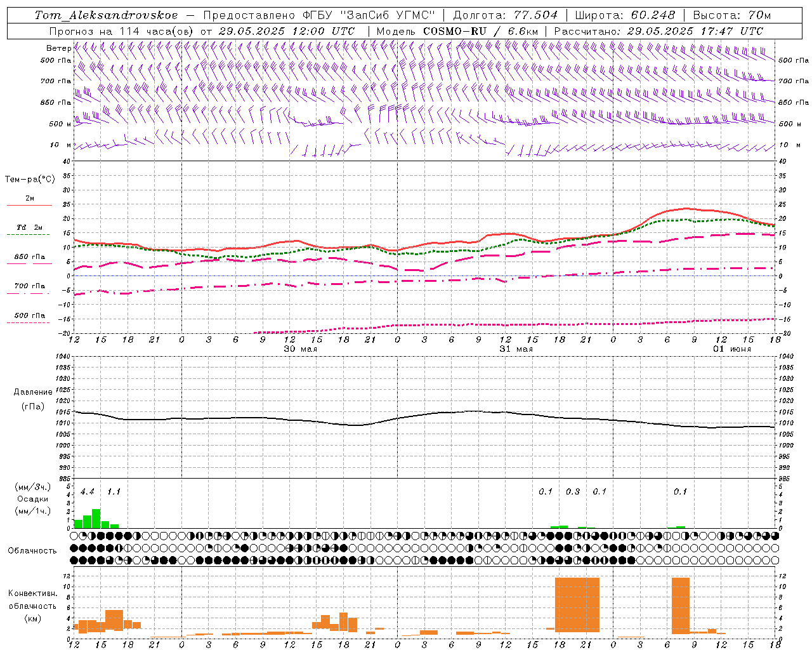Click the 6.6км grid resolution text

(x=523, y=31)
